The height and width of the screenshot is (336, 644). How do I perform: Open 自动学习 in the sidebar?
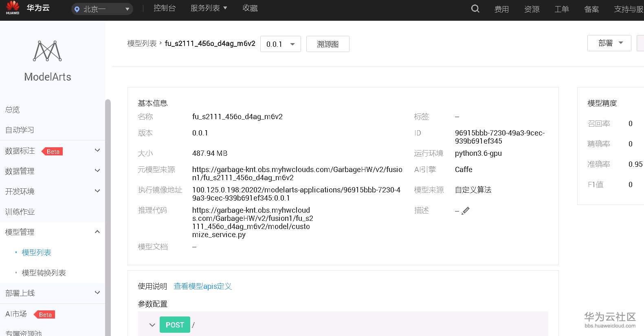point(20,130)
